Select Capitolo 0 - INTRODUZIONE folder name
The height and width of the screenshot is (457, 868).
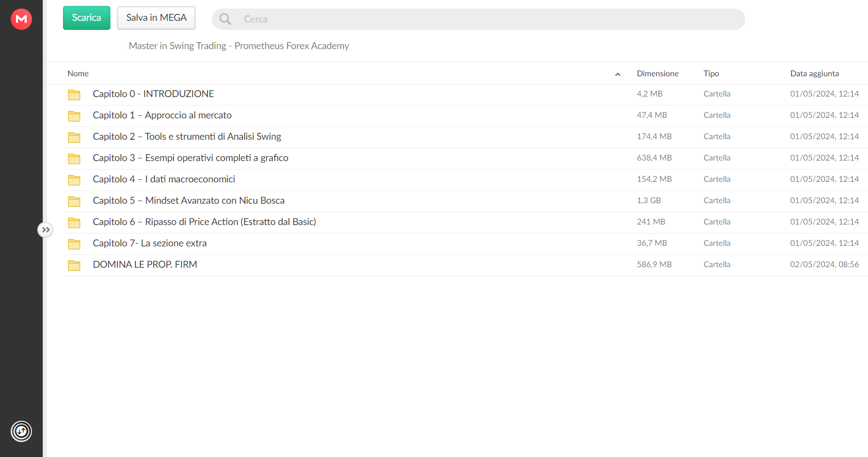[x=153, y=94]
